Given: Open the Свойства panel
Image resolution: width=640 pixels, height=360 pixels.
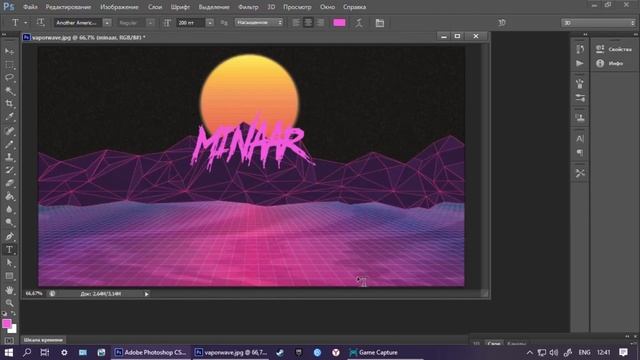Looking at the screenshot, I should (614, 49).
